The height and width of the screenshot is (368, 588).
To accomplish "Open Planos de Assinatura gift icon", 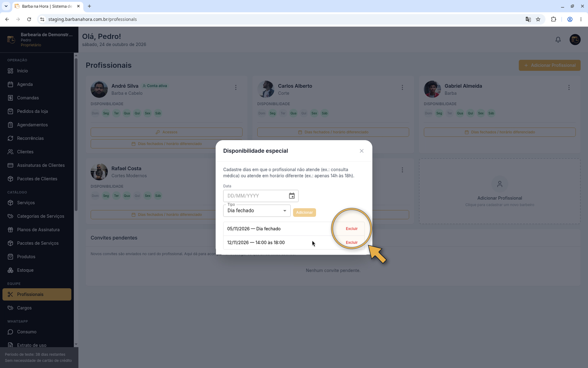I will (x=10, y=230).
